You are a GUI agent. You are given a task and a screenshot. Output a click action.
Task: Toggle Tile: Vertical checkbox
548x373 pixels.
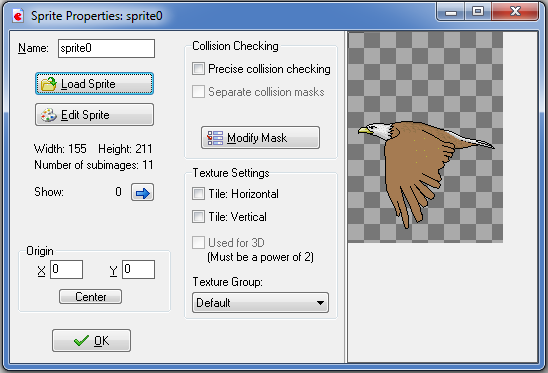(198, 216)
